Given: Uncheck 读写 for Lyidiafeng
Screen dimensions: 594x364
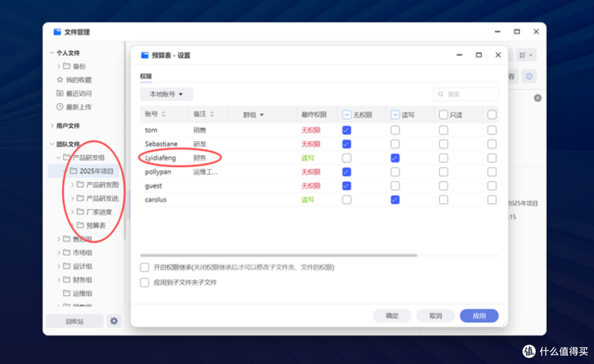Looking at the screenshot, I should (395, 158).
